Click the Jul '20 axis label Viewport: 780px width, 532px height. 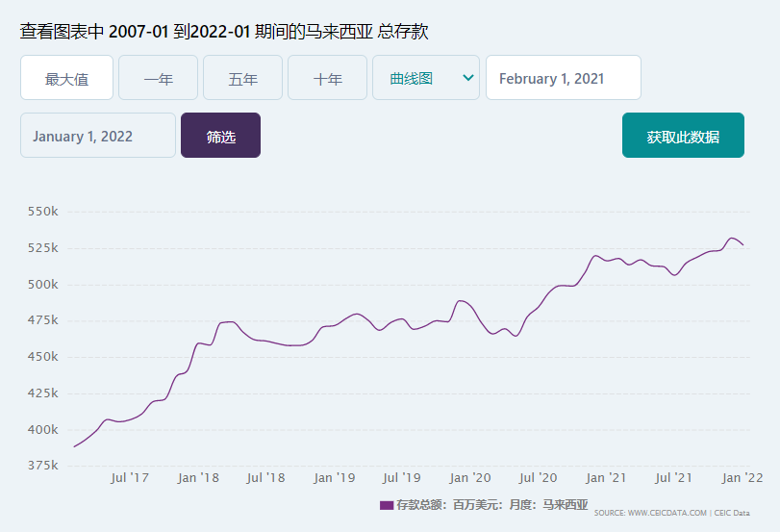538,477
